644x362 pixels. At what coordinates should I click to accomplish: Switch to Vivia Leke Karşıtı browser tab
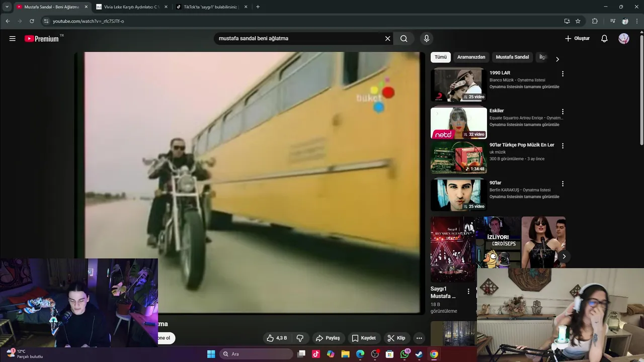click(x=132, y=7)
